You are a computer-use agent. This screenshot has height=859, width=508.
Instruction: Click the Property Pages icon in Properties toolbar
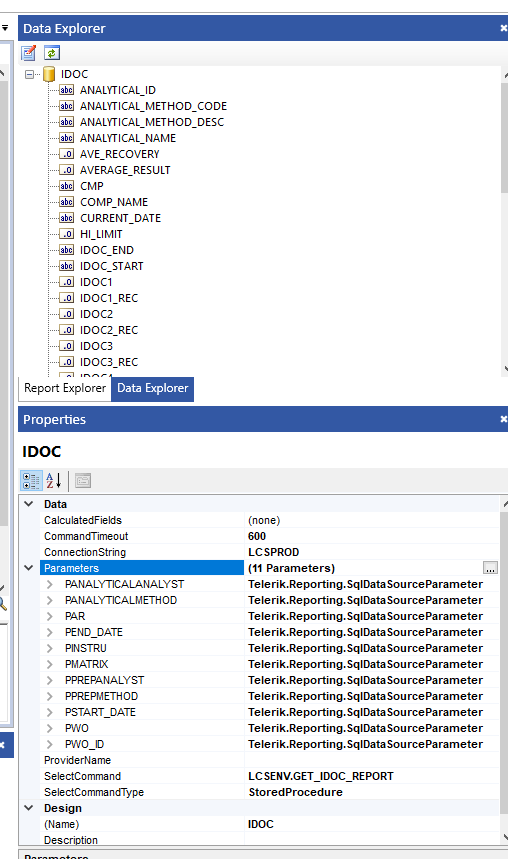(83, 481)
